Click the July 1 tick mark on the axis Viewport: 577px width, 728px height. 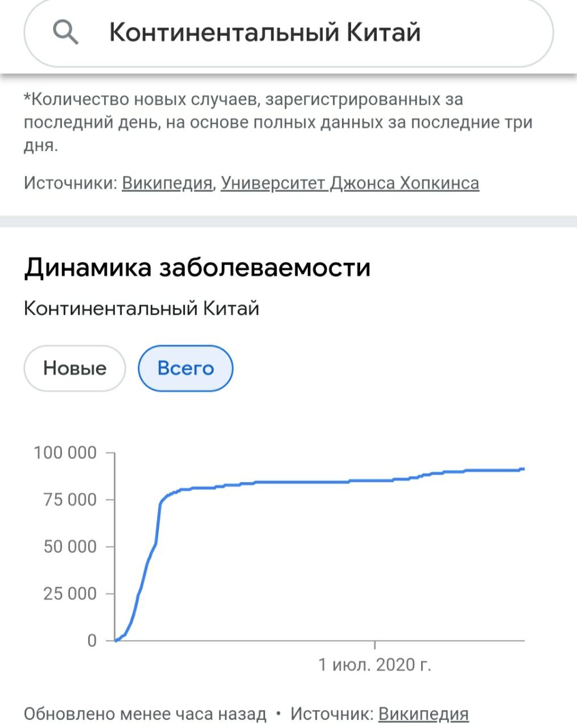coord(374,644)
